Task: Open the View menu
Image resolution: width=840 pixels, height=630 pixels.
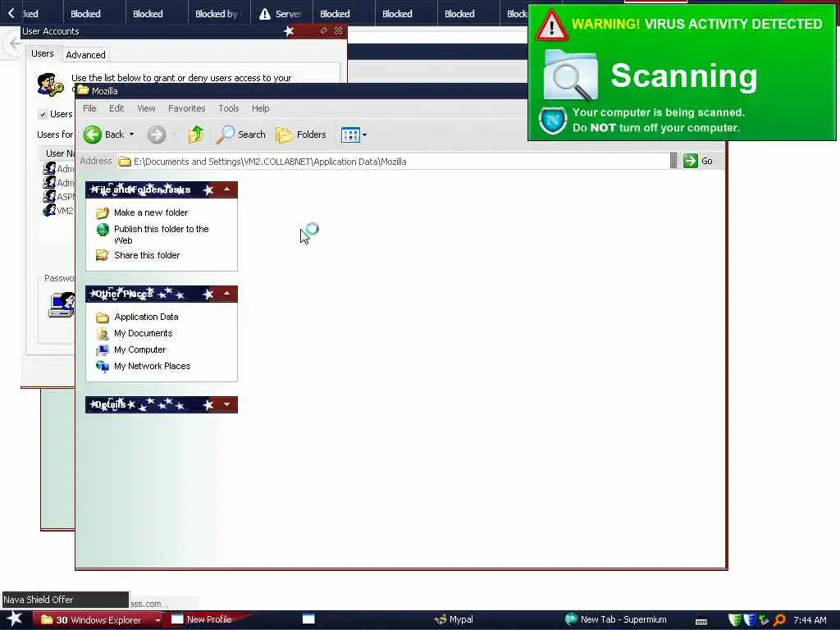Action: (146, 108)
